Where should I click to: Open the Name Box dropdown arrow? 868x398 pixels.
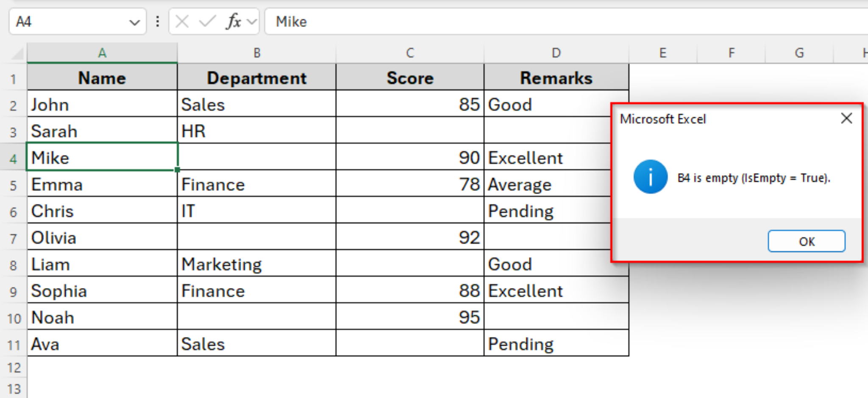click(135, 22)
